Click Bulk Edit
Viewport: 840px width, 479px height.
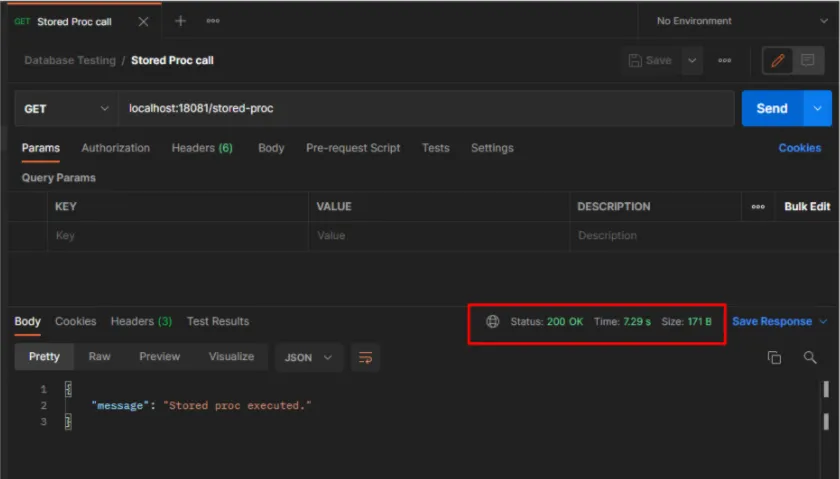tap(807, 207)
